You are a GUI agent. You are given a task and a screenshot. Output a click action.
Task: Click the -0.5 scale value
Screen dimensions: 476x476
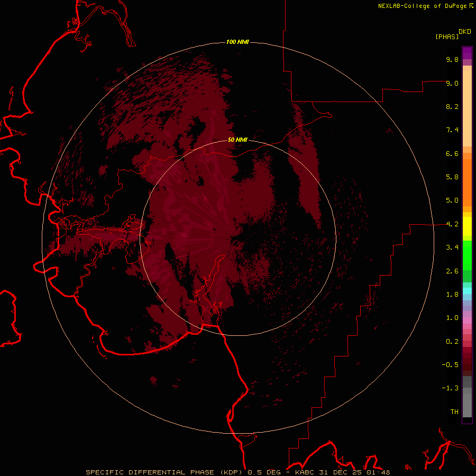pos(450,365)
